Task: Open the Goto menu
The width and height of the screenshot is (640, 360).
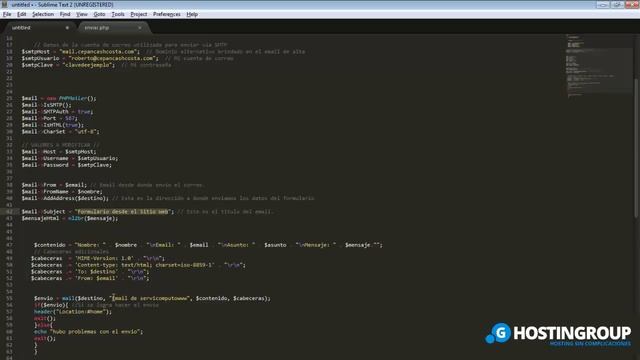Action: 99,14
